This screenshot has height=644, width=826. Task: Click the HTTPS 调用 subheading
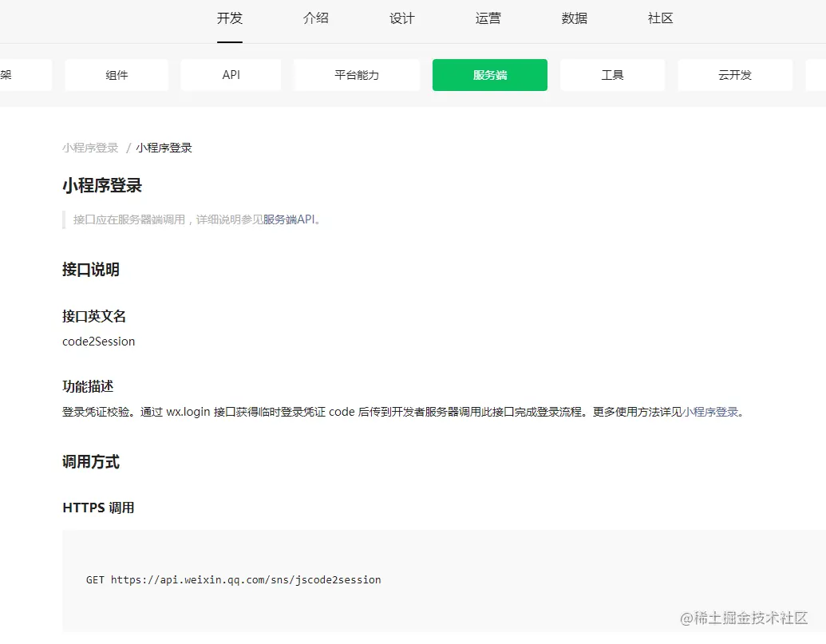[x=98, y=508]
